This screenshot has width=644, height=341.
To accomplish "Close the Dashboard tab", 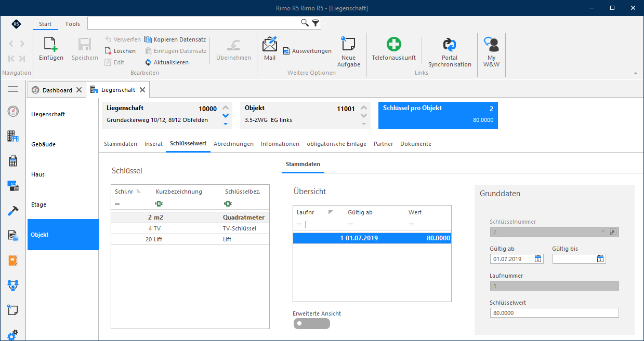I will pos(79,90).
